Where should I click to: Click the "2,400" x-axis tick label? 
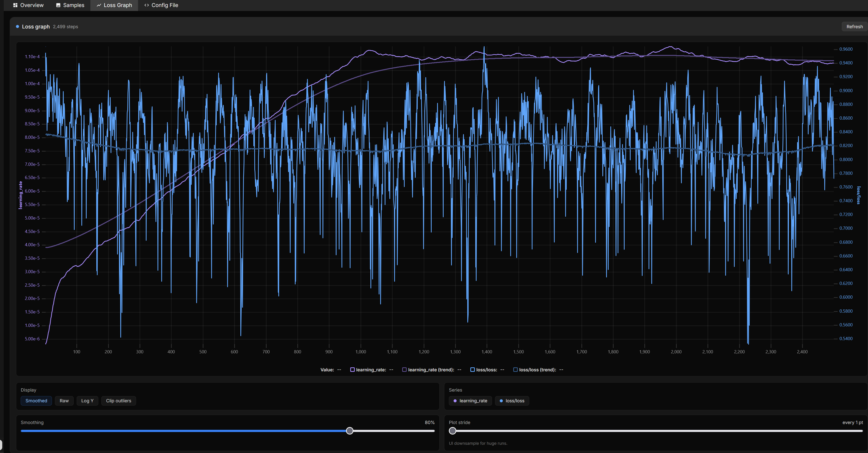802,352
